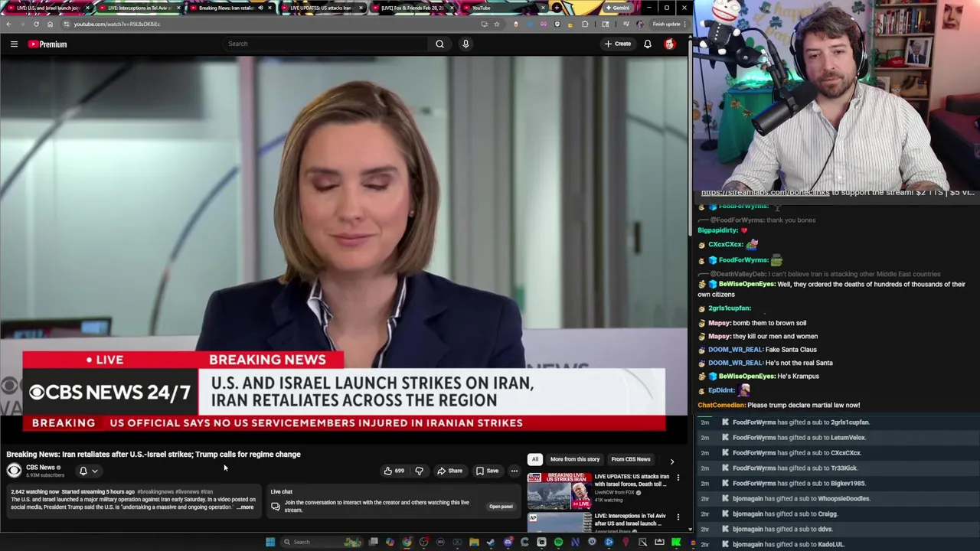Click the Create button
The image size is (980, 551).
coord(618,44)
